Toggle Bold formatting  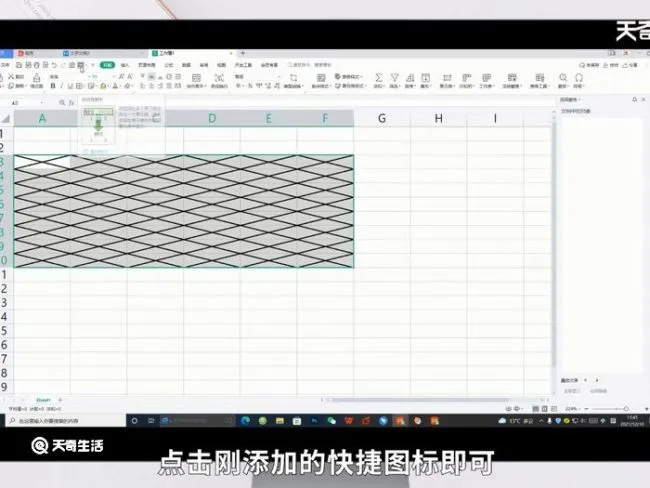(53, 86)
